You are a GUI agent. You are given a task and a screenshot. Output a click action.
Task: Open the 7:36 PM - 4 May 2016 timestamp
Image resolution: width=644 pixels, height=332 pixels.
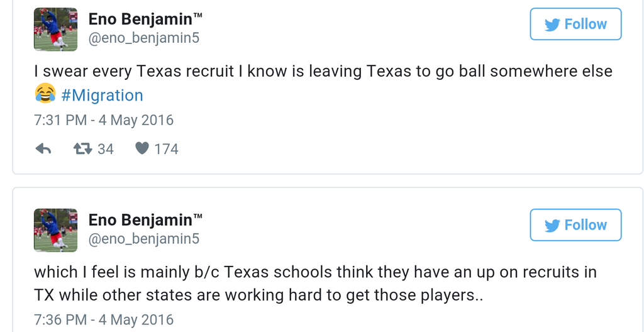[x=104, y=319]
